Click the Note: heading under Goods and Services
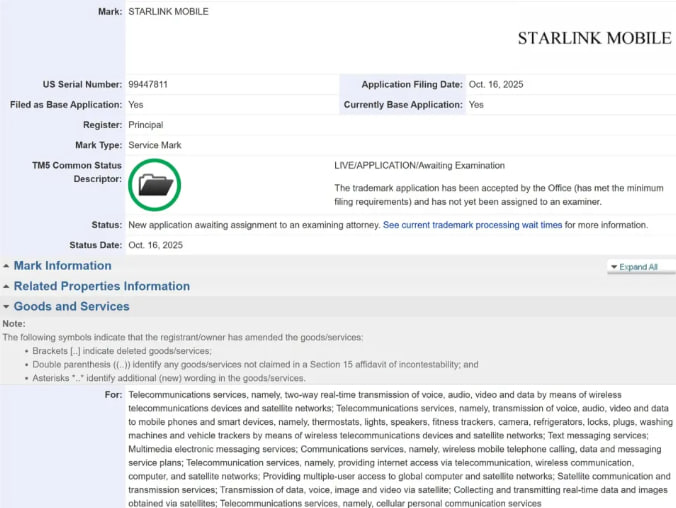Screen dimensions: 676x508 [14, 324]
